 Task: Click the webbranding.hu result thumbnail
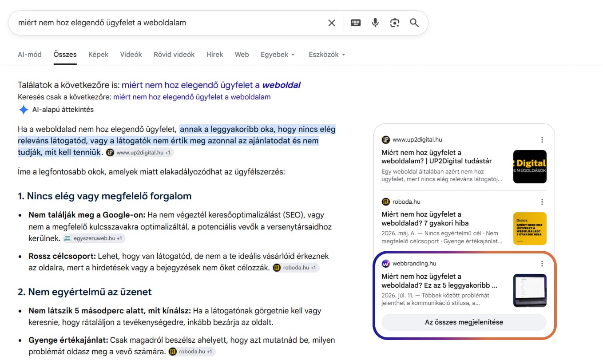coord(530,290)
